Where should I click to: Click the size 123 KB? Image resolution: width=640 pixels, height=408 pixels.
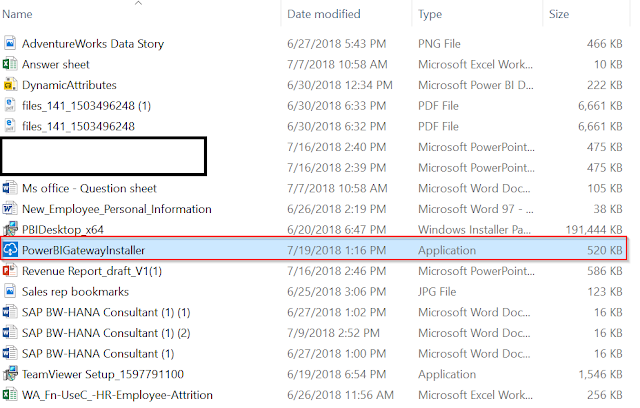(x=604, y=292)
